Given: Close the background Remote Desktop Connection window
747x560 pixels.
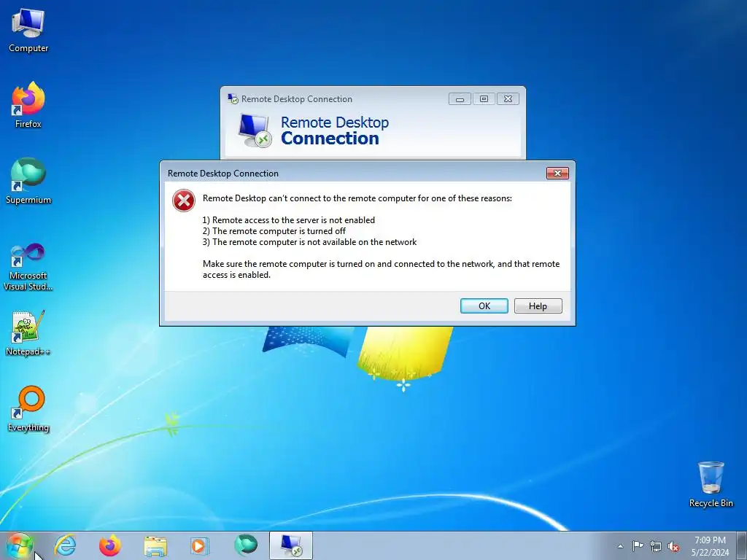Looking at the screenshot, I should [508, 99].
